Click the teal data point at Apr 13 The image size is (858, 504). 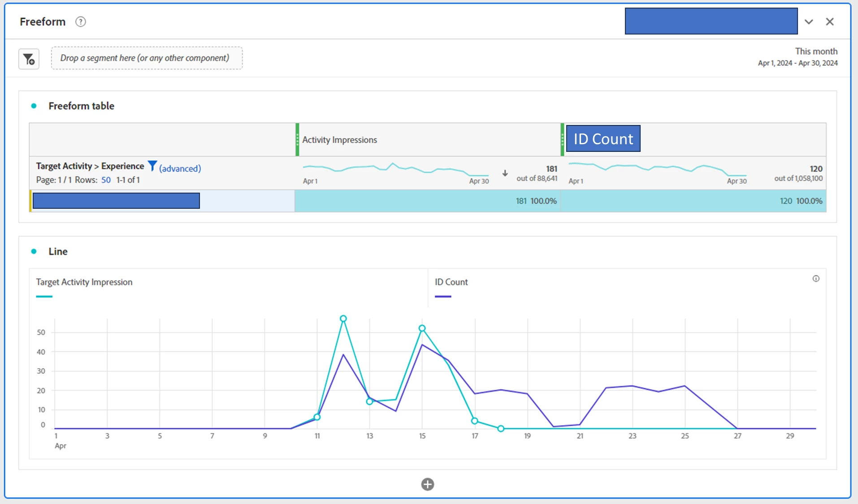point(369,401)
